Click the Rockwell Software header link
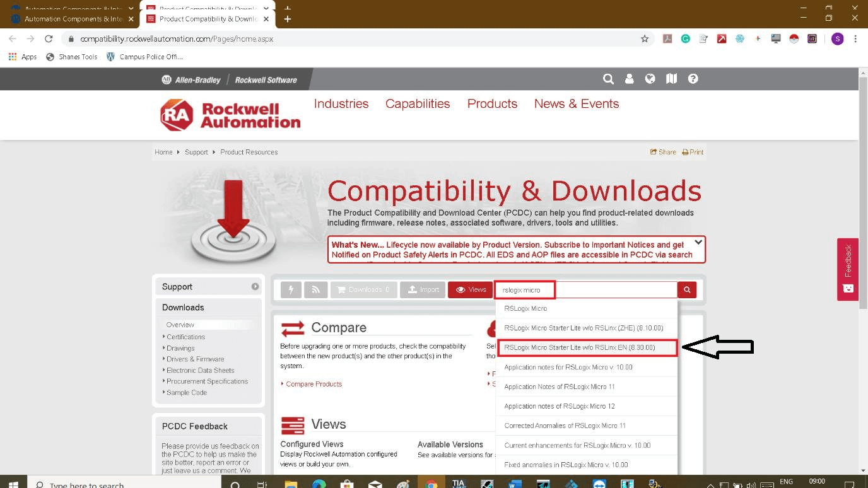This screenshot has width=868, height=488. click(x=266, y=80)
